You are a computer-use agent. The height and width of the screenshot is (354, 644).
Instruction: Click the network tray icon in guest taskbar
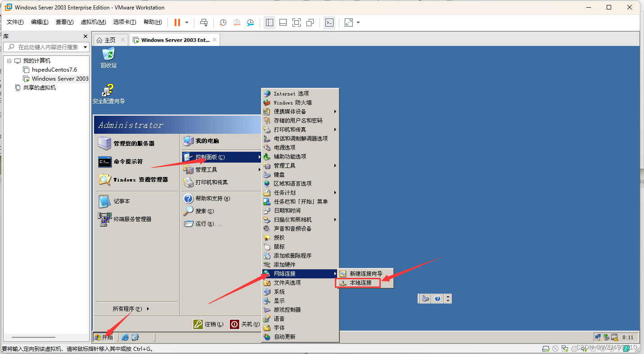pos(598,337)
